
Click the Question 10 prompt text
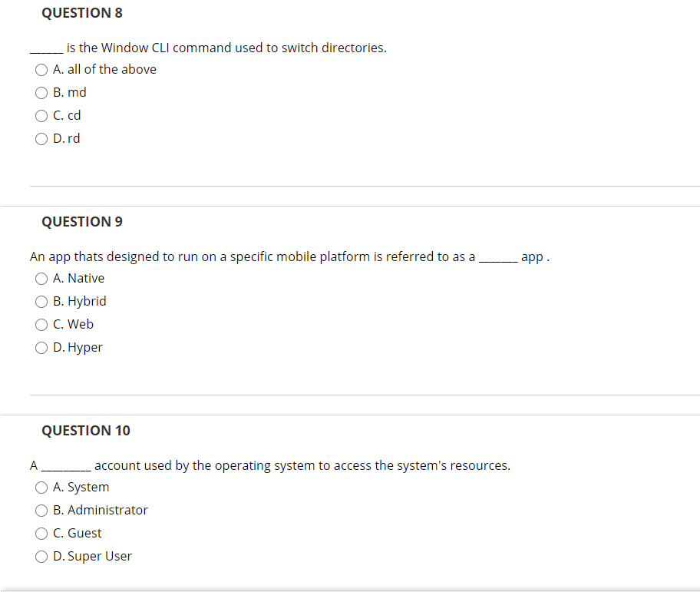pyautogui.click(x=269, y=465)
